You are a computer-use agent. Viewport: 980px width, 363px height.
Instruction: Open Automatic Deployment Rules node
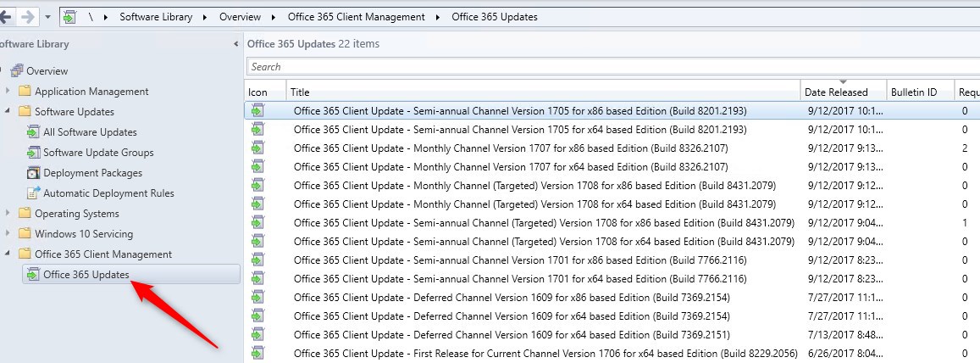[x=108, y=193]
